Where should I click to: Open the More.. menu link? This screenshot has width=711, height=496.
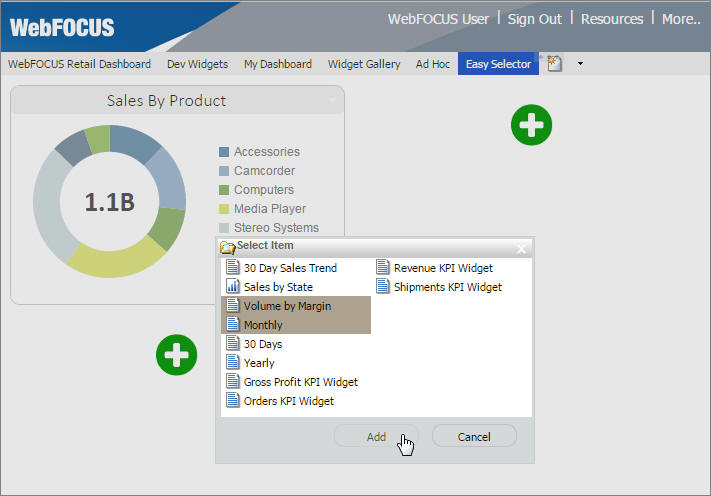click(681, 19)
